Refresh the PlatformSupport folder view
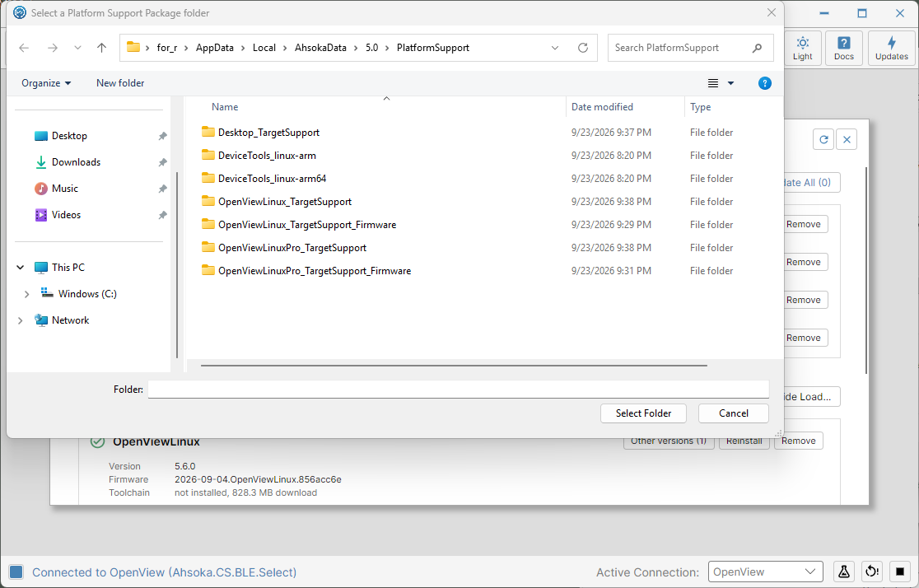Viewport: 919px width, 588px height. tap(582, 48)
